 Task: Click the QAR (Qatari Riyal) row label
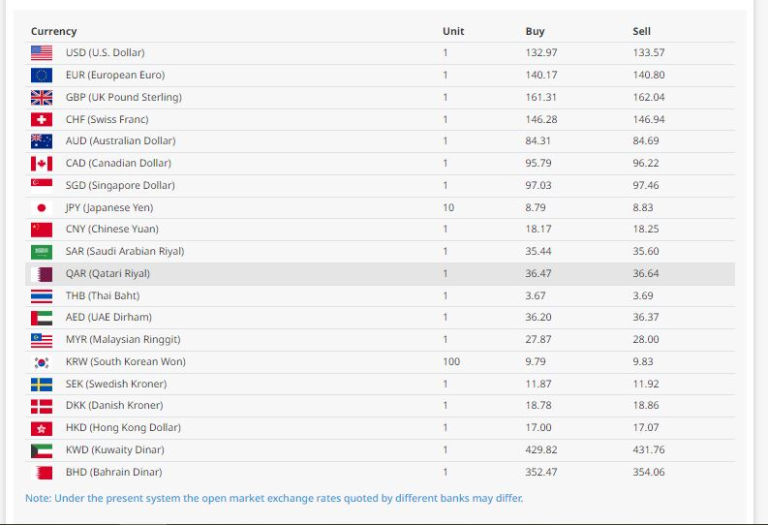pos(108,274)
